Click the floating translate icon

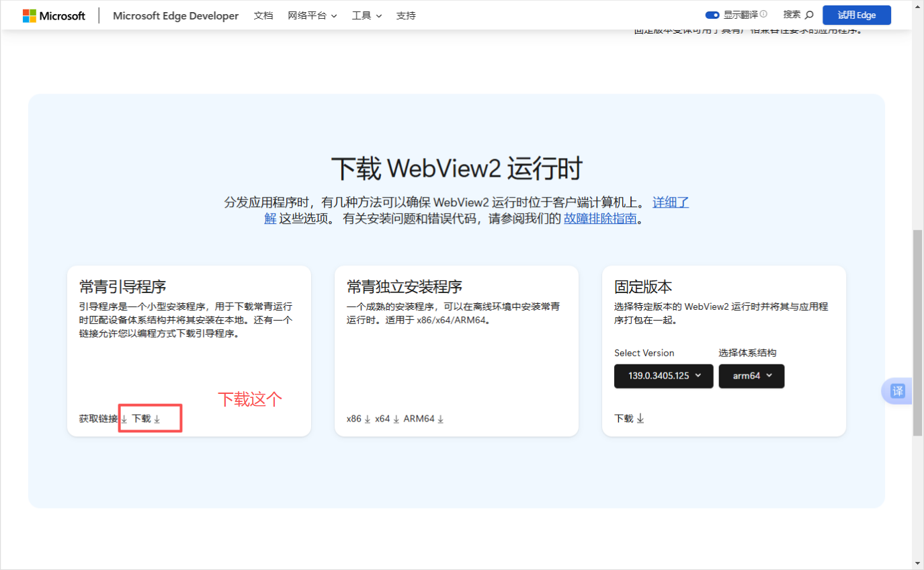(x=897, y=391)
